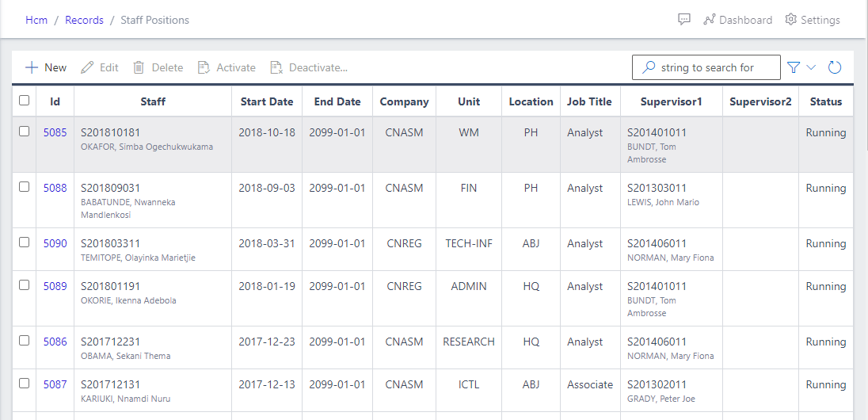The height and width of the screenshot is (420, 868).
Task: Check the row 5089 checkbox
Action: pos(24,284)
